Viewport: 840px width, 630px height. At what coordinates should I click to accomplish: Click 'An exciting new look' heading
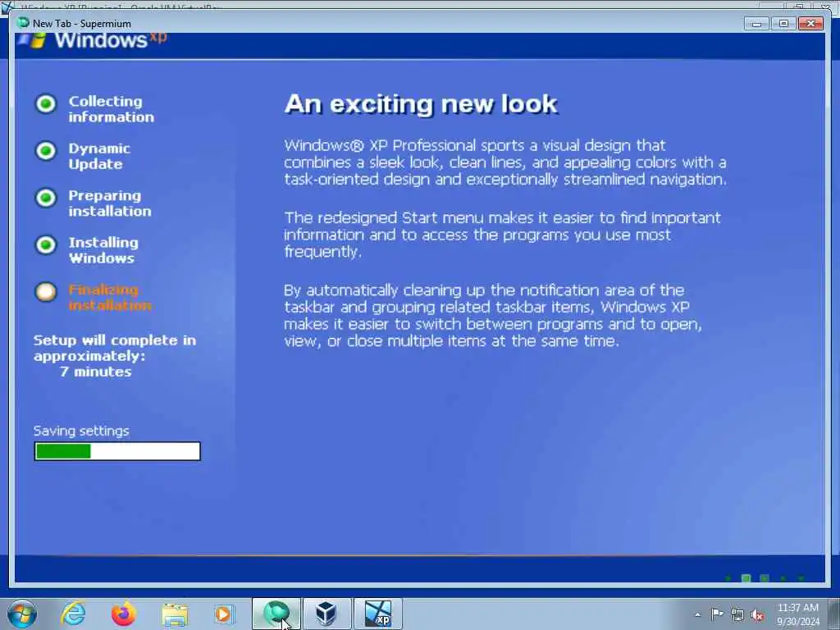click(x=421, y=104)
